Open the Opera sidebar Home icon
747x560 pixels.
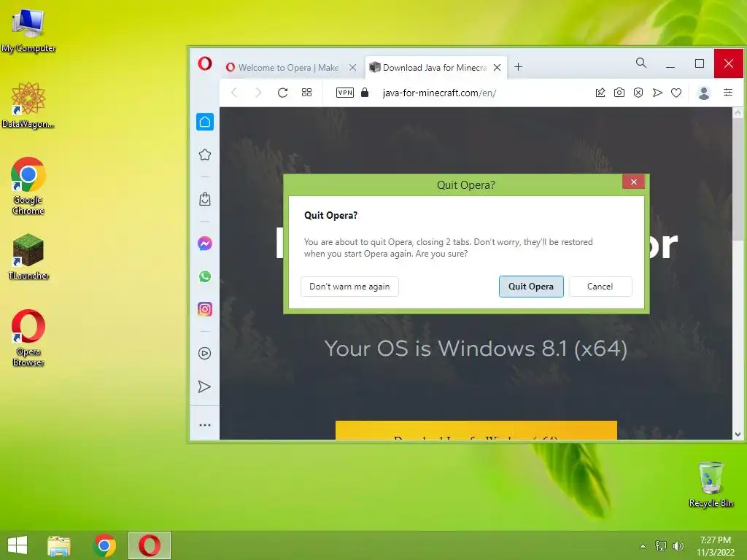coord(205,122)
